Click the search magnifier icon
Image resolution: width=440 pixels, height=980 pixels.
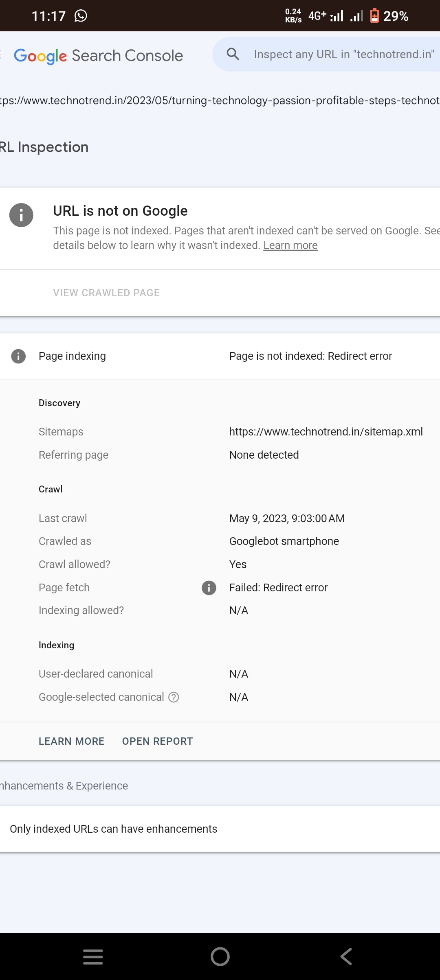coord(233,54)
